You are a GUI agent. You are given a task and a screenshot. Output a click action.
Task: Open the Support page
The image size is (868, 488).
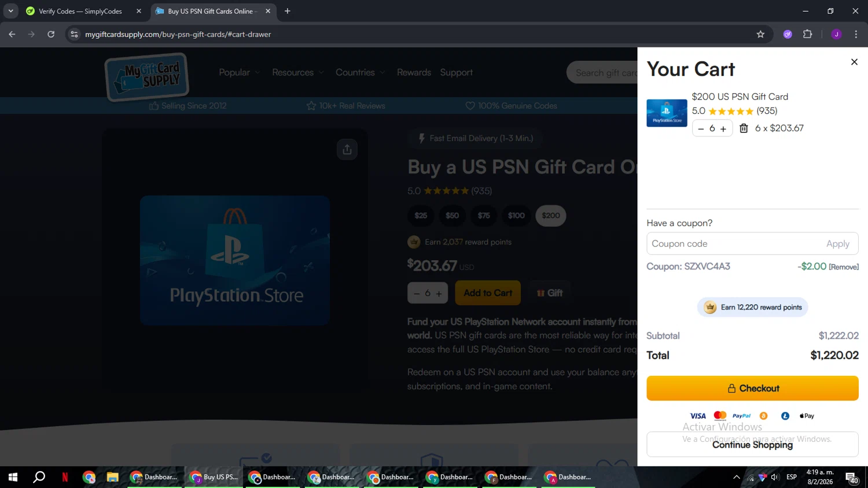(x=456, y=72)
